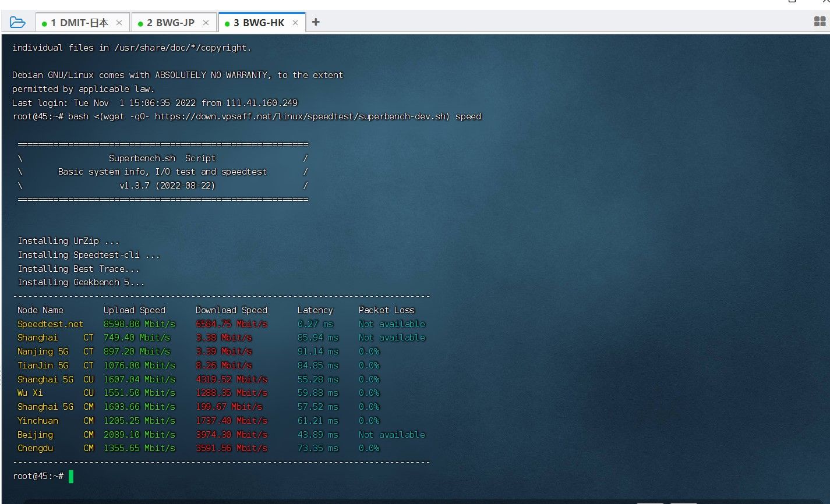Screen dimensions: 830x504
Task: Click the 0.27 ms latency value
Action: (x=315, y=324)
